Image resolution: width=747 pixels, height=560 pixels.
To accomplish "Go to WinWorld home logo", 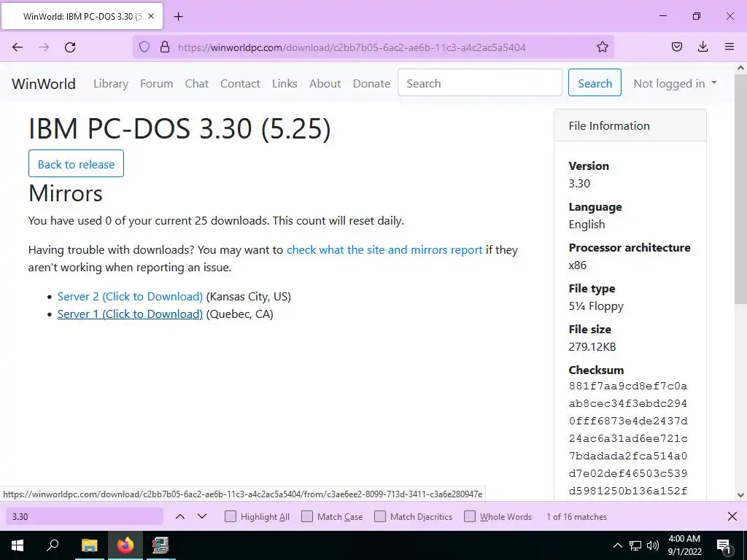I will pos(44,83).
